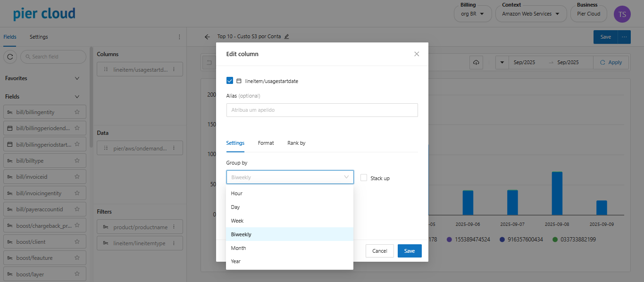Uncheck the lineitem/usagestartdate checkbox

coord(230,81)
